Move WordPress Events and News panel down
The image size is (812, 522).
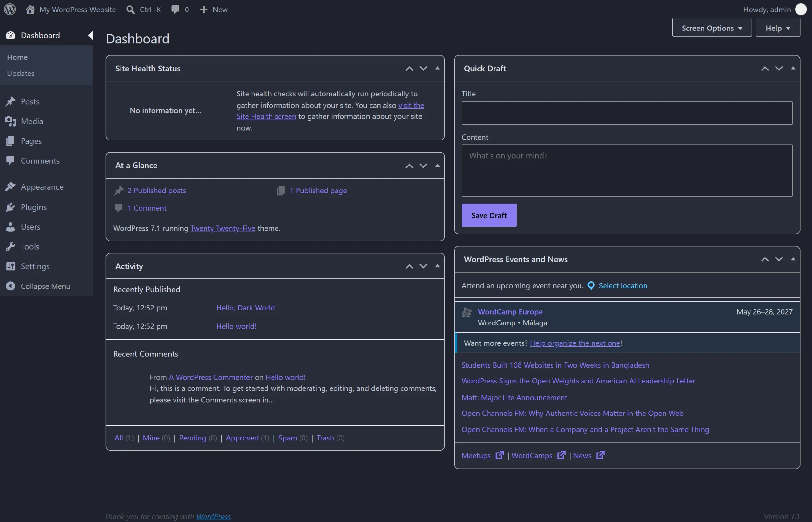[x=778, y=259]
